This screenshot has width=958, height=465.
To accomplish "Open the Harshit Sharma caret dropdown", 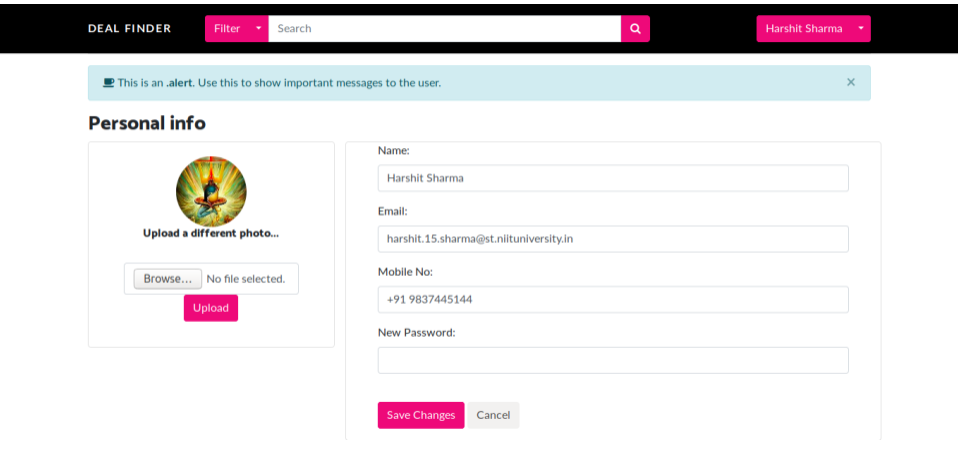I will tap(861, 29).
